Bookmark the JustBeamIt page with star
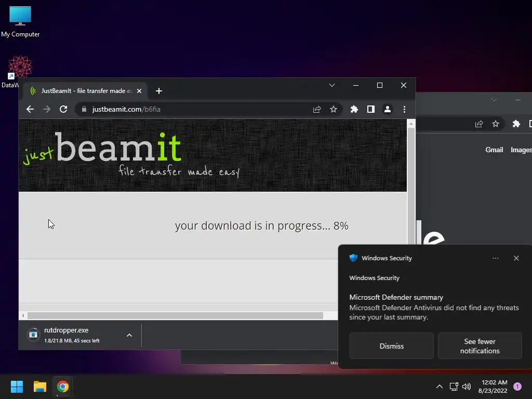 [x=334, y=109]
